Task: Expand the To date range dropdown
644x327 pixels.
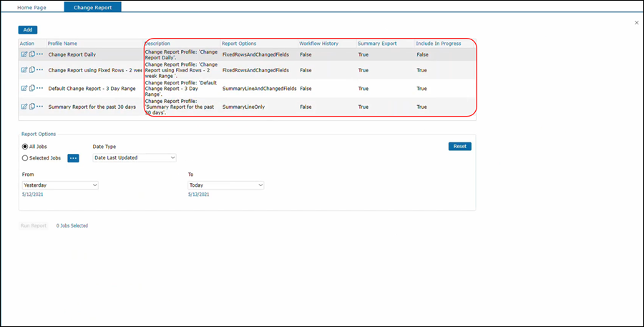Action: (x=225, y=185)
